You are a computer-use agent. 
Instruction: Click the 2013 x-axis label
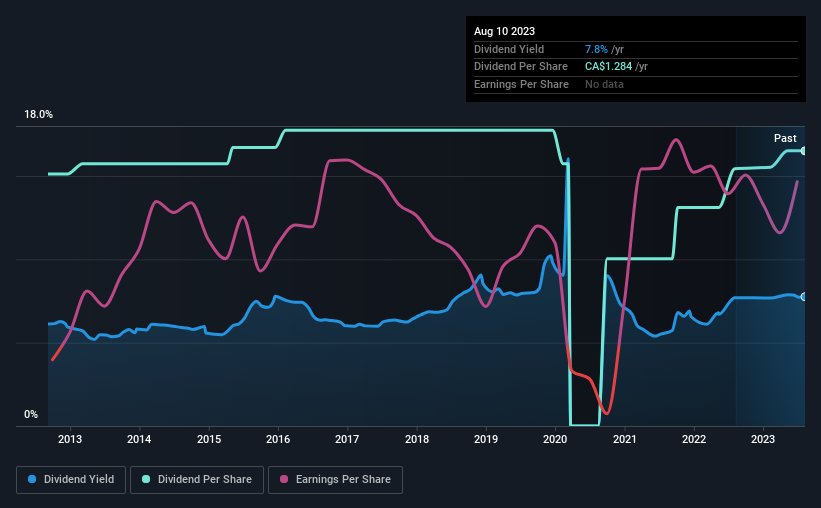[70, 439]
